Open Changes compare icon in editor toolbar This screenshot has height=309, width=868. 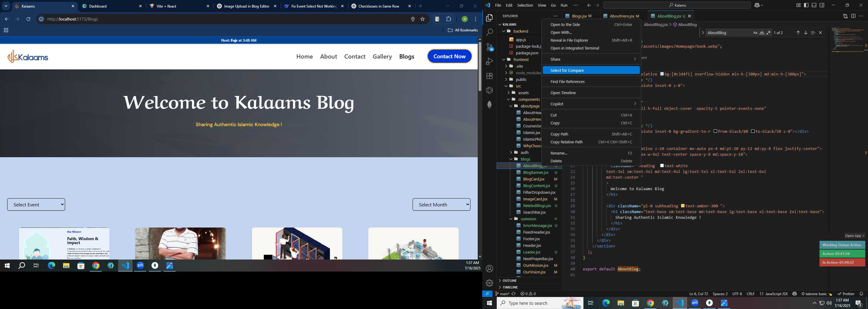click(x=845, y=16)
